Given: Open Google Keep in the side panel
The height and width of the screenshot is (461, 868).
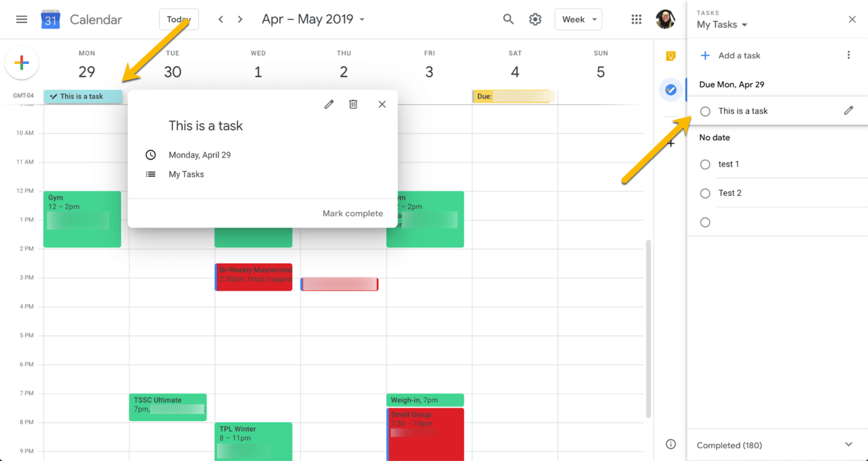Looking at the screenshot, I should [670, 56].
